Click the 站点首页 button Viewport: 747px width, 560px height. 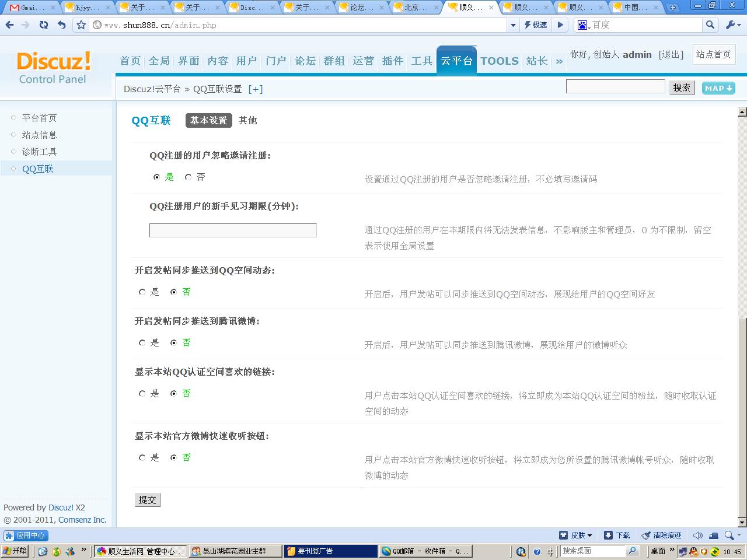click(713, 54)
